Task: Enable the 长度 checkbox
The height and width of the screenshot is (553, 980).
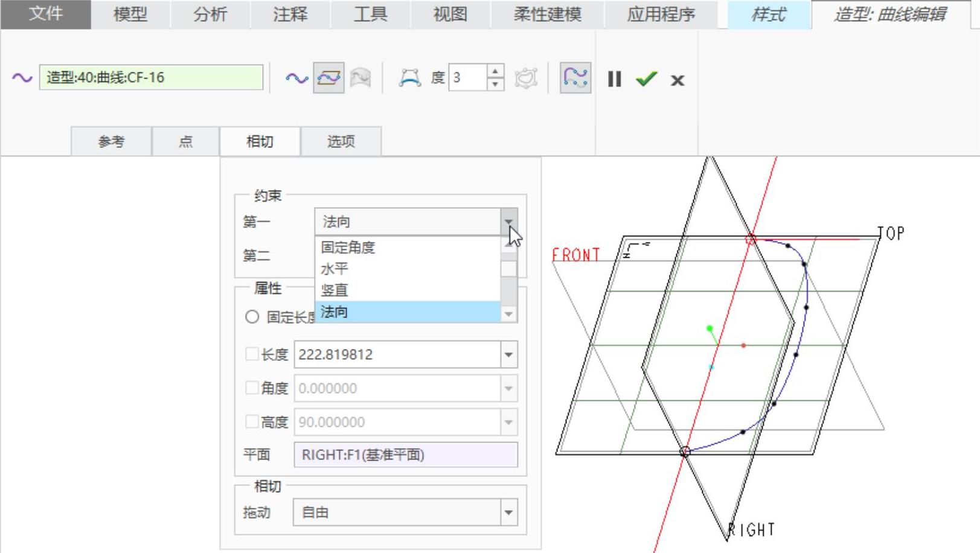Action: coord(252,354)
